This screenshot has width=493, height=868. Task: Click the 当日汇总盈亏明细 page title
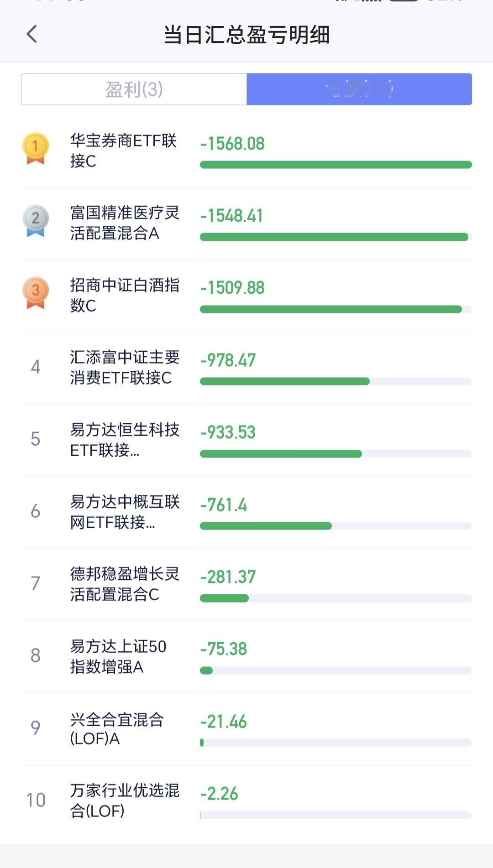coord(246,35)
